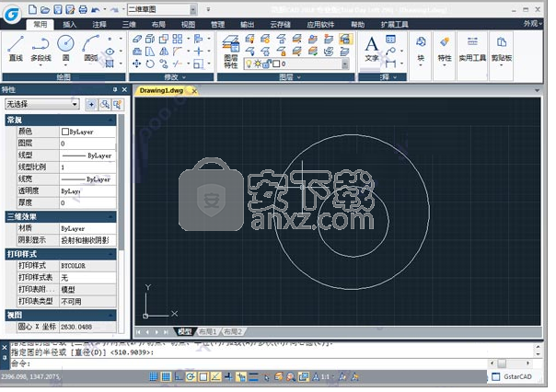The width and height of the screenshot is (556, 392).
Task: Switch to the 插入 ribbon tab
Action: (70, 24)
